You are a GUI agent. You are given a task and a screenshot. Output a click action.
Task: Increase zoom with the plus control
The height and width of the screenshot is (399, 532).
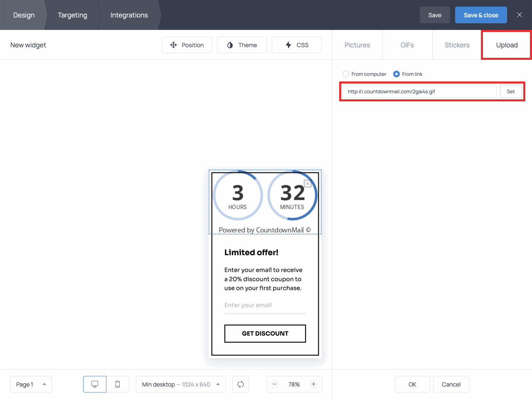click(x=314, y=384)
